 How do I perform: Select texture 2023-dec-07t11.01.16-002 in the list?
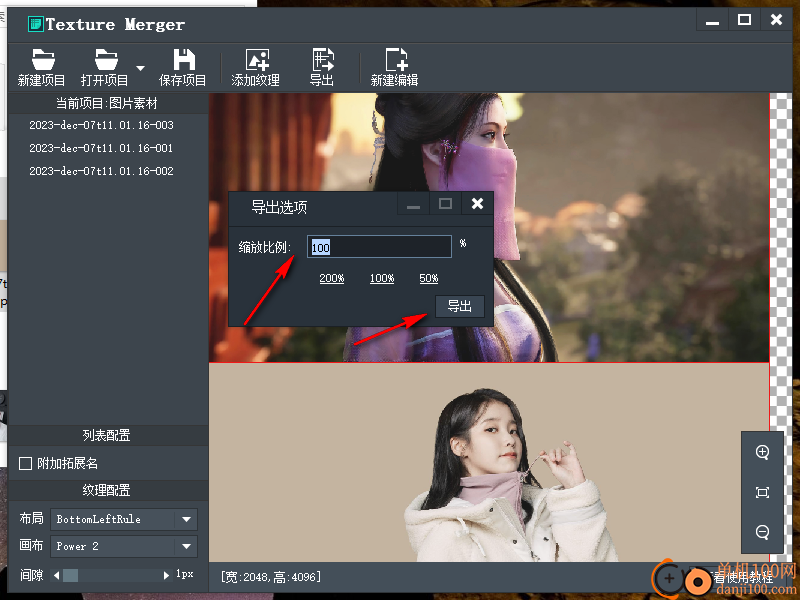[102, 171]
